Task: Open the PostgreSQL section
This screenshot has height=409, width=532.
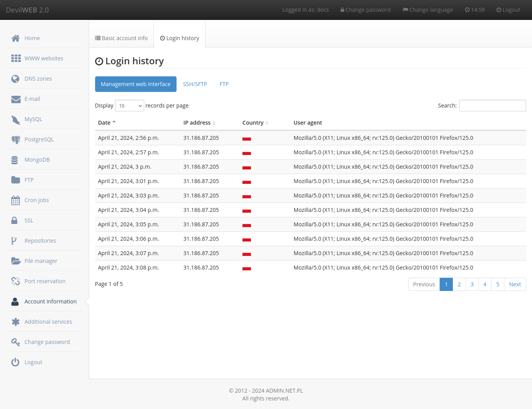Action: (39, 139)
